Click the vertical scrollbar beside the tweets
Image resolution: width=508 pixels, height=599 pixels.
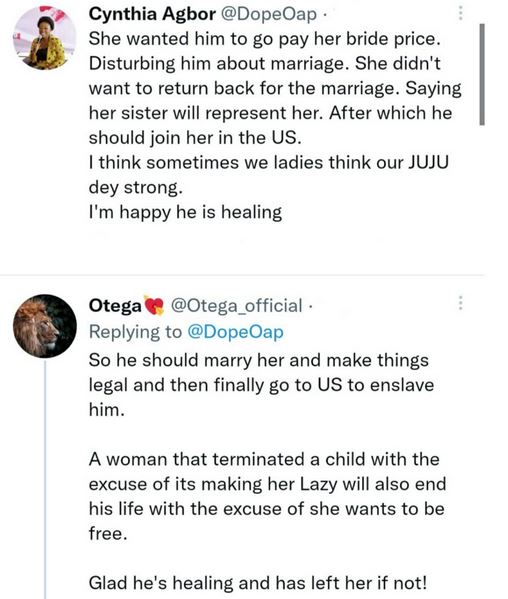482,74
